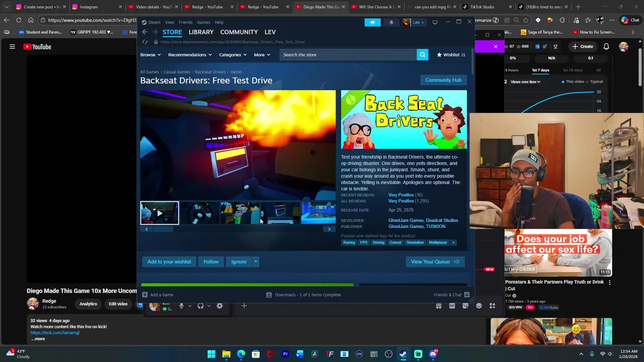Open Steam notifications bell
The image size is (644, 362).
(391, 22)
